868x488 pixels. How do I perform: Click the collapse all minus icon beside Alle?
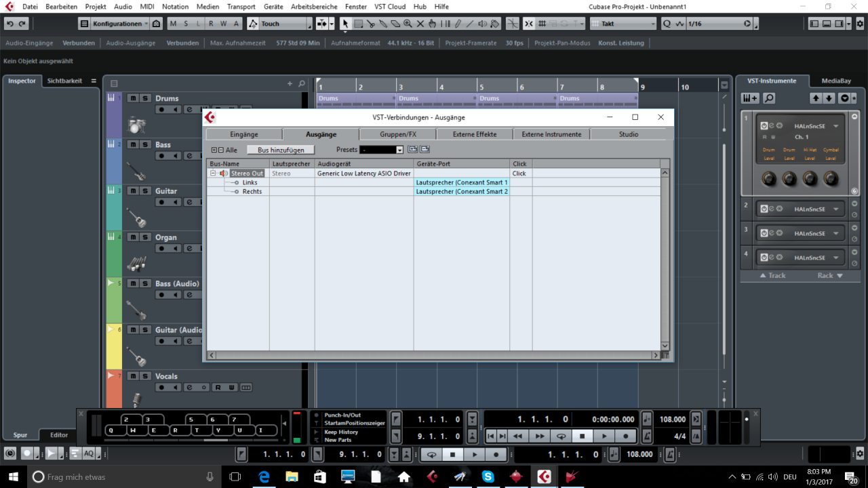coord(221,150)
